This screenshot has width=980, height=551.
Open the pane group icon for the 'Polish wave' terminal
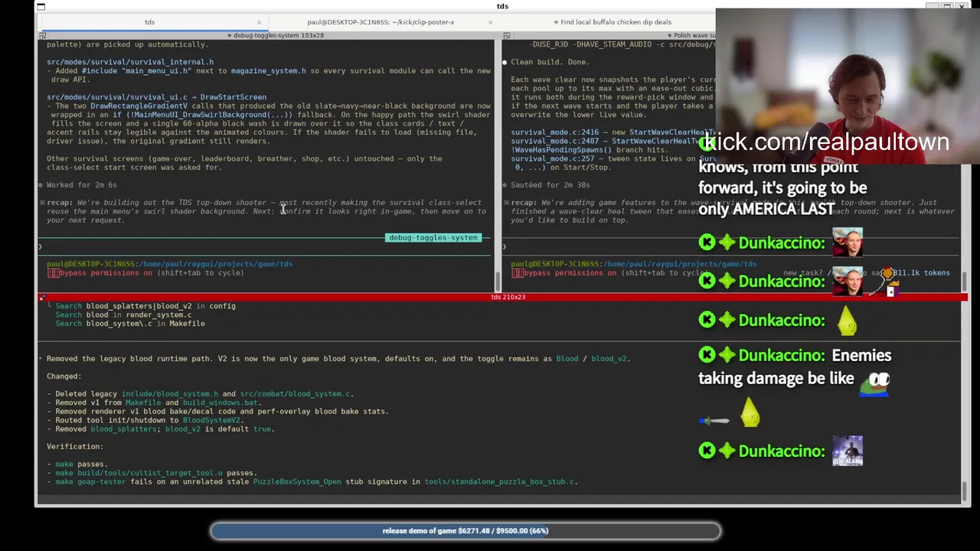pyautogui.click(x=506, y=35)
